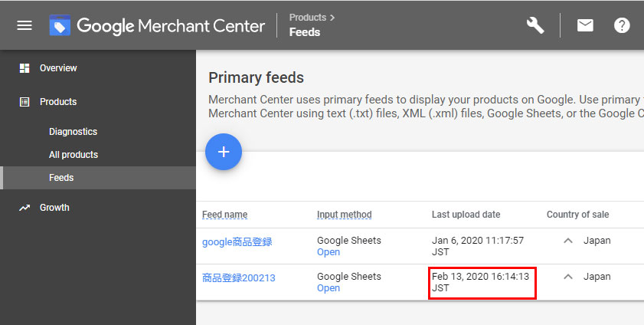Click the Feed name column header
644x325 pixels.
pyautogui.click(x=224, y=215)
